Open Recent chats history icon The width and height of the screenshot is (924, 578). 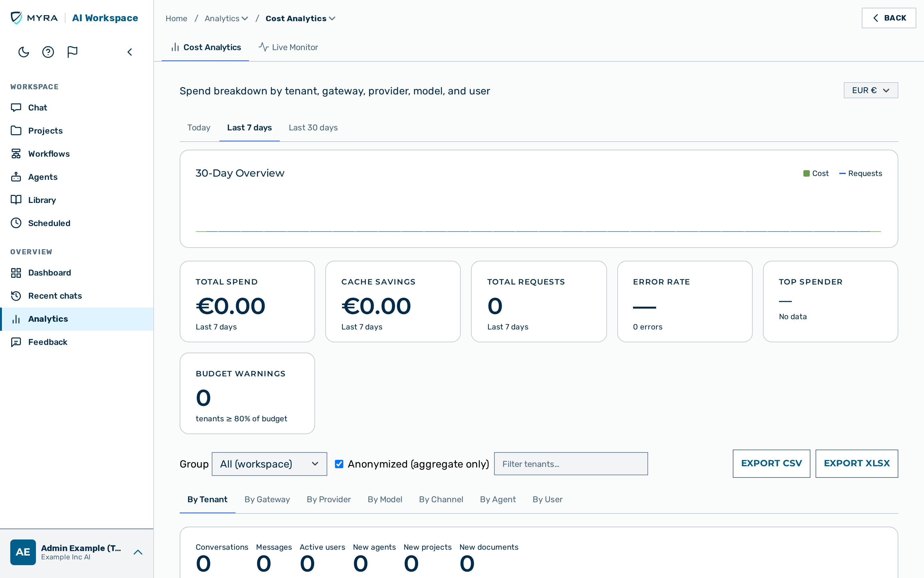pos(16,295)
